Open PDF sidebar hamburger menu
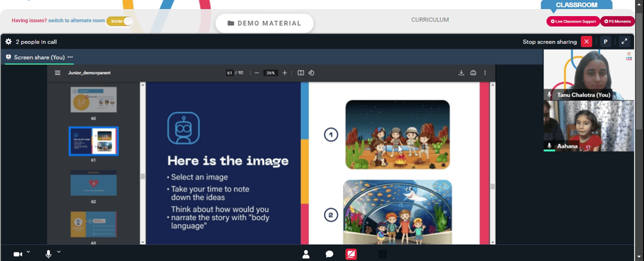This screenshot has height=261, width=644. click(58, 73)
